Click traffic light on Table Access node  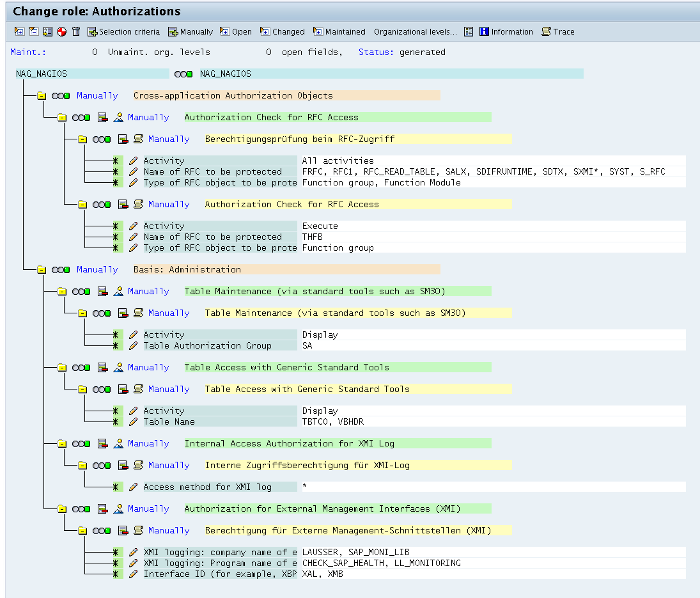(x=81, y=367)
